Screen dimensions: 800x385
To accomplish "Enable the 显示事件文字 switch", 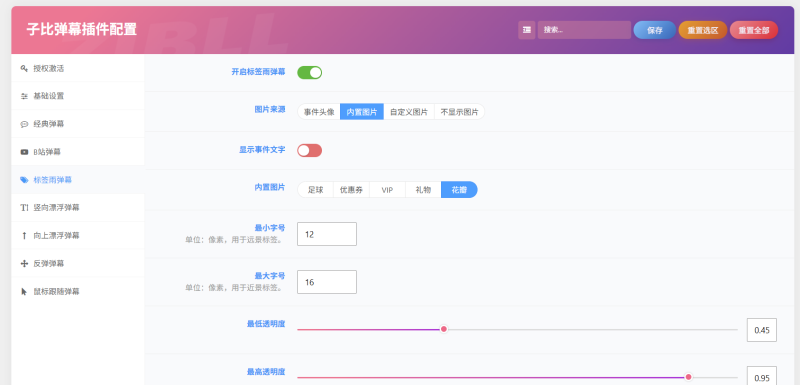I will click(310, 150).
